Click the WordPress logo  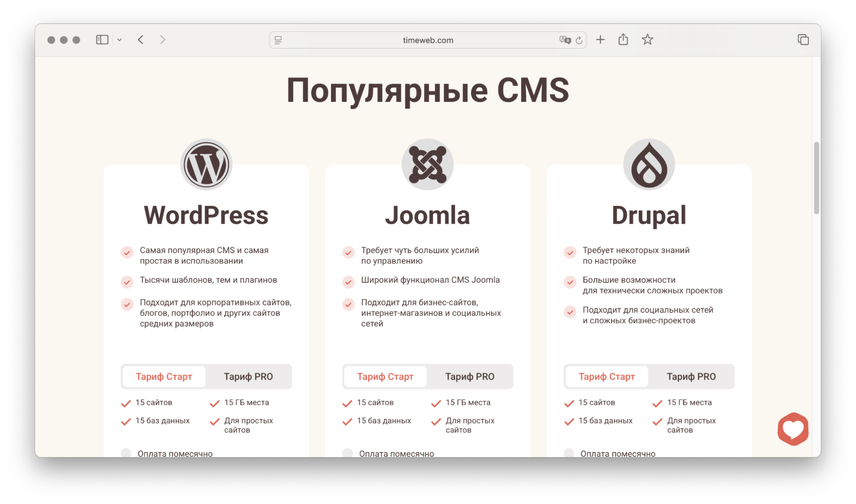pos(206,165)
